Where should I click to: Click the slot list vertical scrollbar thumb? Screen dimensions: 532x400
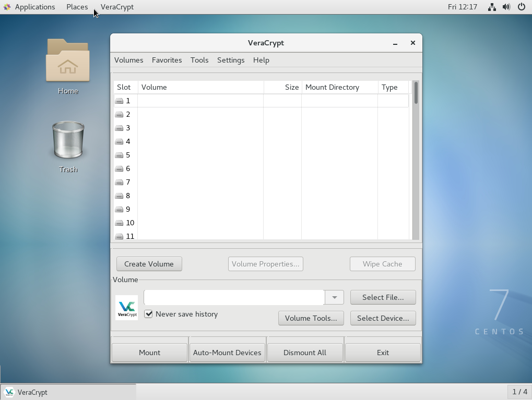416,93
